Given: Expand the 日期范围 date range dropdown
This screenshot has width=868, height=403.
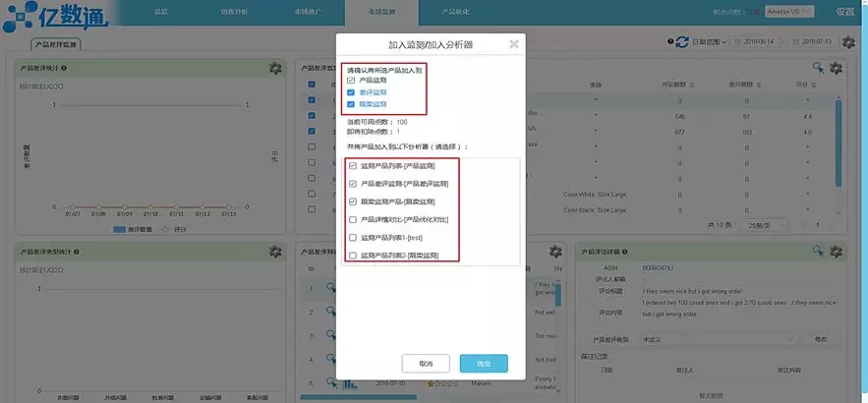Looking at the screenshot, I should pos(709,41).
